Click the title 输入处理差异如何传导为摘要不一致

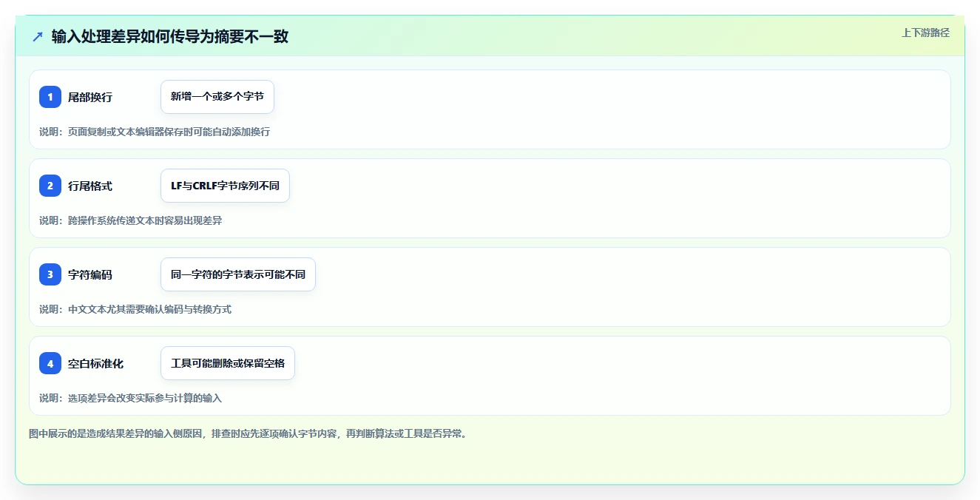click(x=170, y=36)
